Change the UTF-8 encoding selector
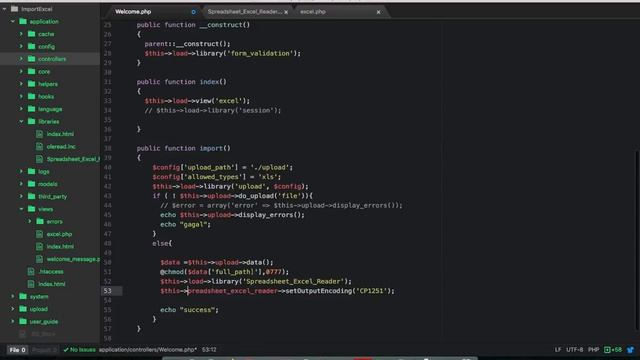This screenshot has height=360, width=640. [x=574, y=350]
